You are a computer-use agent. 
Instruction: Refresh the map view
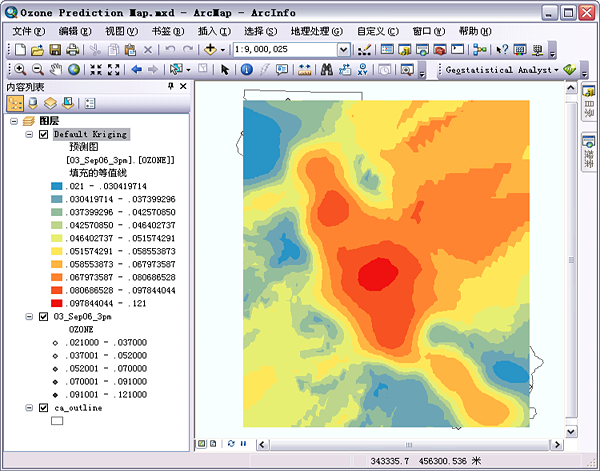[x=231, y=442]
